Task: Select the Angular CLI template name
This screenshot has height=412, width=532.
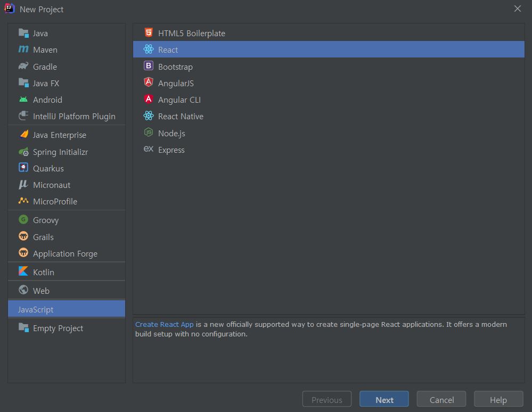Action: [x=179, y=100]
